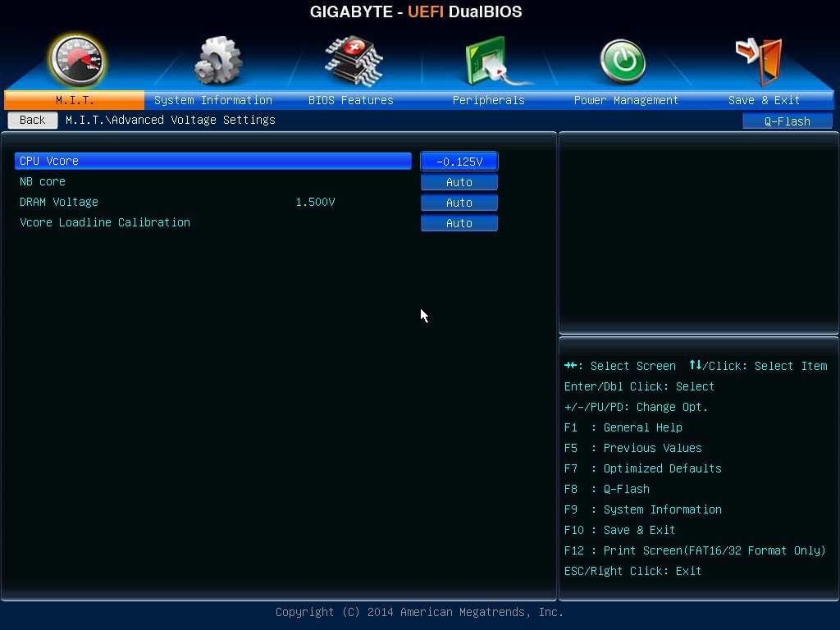Image resolution: width=840 pixels, height=630 pixels.
Task: Click the 1.500V DRAM voltage reading
Action: pyautogui.click(x=316, y=202)
